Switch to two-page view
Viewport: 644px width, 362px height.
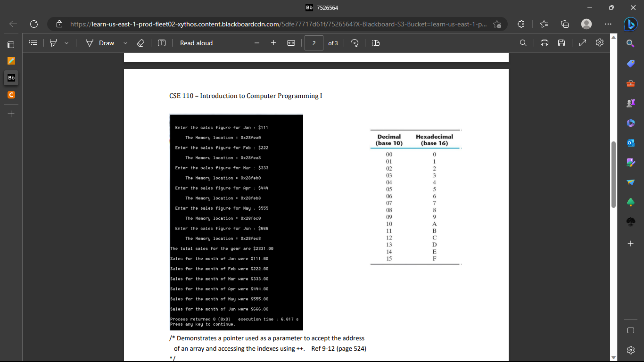pos(375,43)
